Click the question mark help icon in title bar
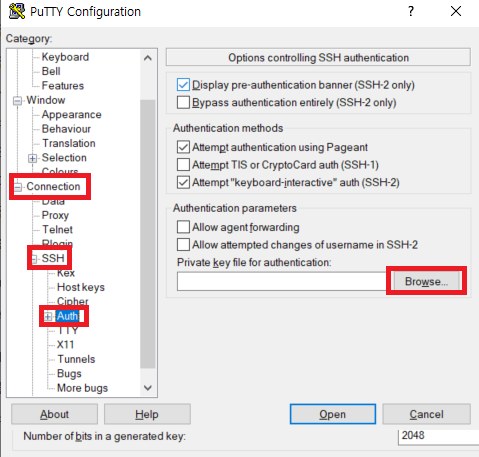The image size is (479, 457). pyautogui.click(x=411, y=11)
